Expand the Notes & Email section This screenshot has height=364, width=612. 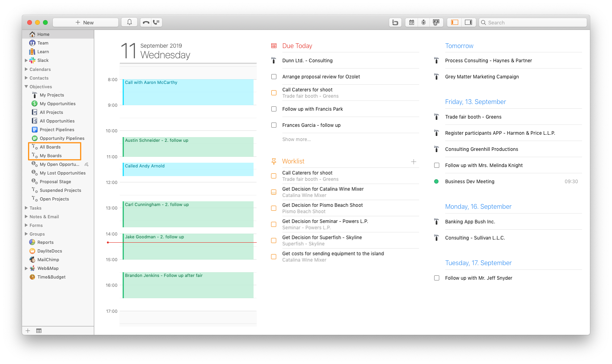26,217
